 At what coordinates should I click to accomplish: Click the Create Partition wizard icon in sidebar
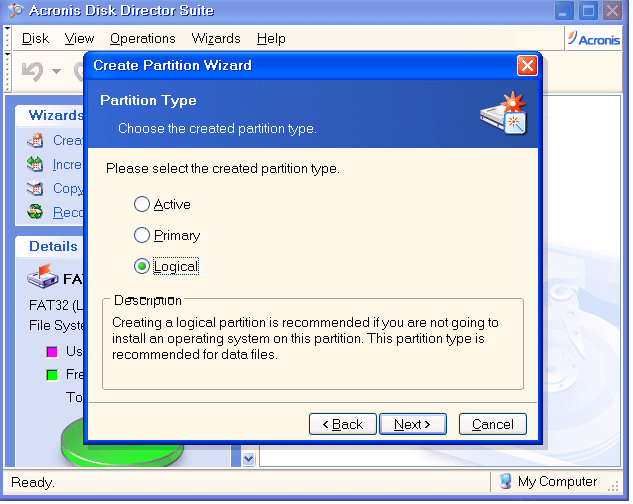click(35, 141)
